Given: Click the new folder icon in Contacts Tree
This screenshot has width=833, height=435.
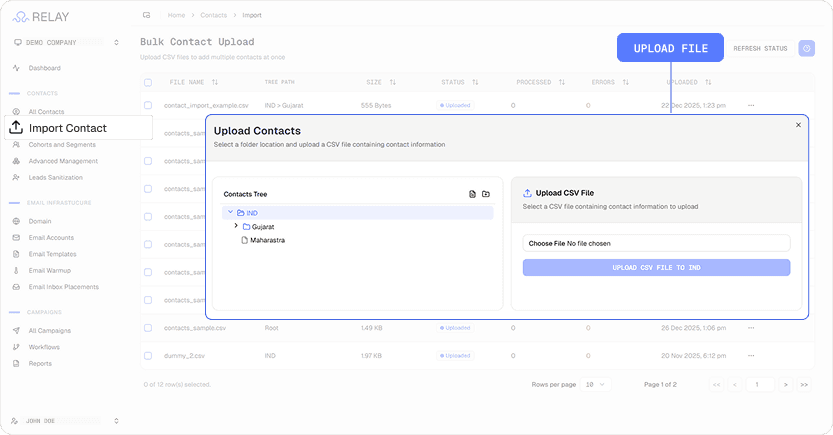Looking at the screenshot, I should point(486,194).
